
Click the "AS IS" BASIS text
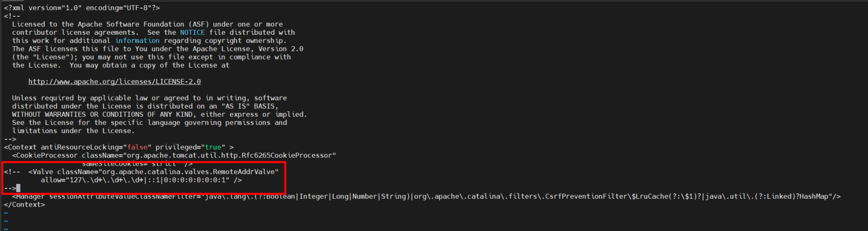click(250, 106)
